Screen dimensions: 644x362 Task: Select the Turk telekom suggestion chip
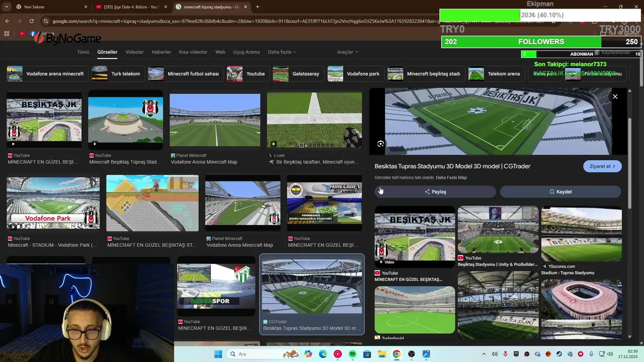point(118,74)
